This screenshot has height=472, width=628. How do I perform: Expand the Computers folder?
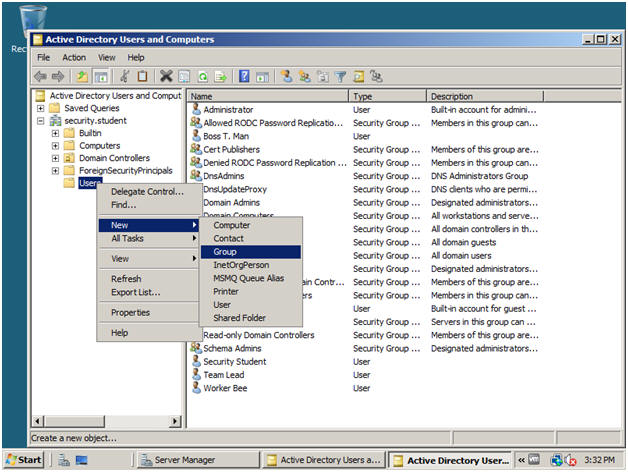point(55,145)
